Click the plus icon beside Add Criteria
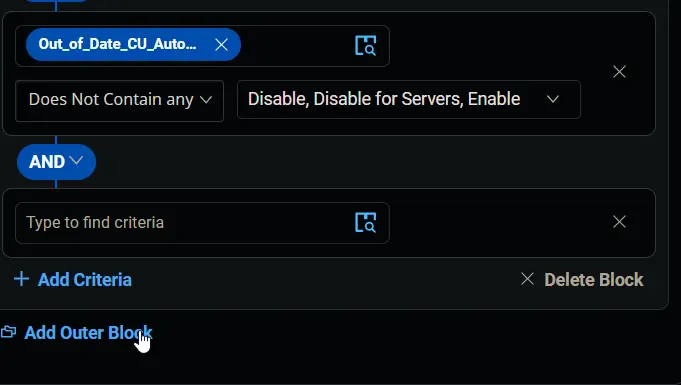 [x=21, y=279]
